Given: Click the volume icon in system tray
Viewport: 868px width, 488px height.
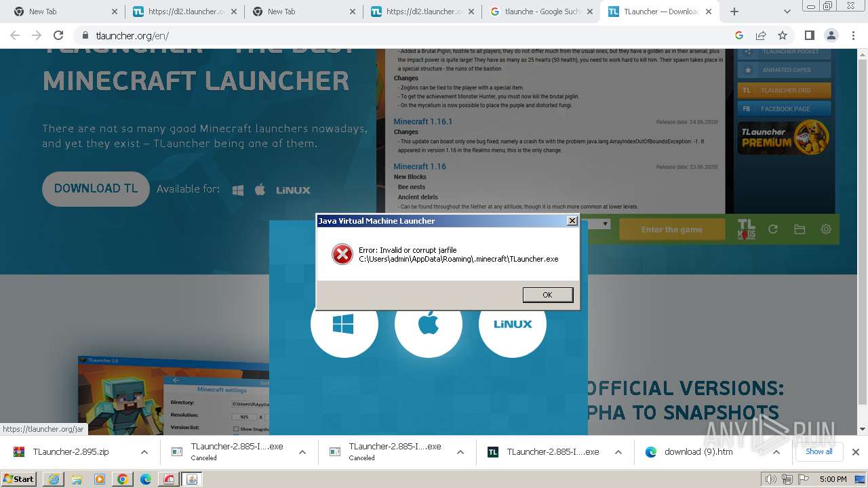Looking at the screenshot, I should 770,479.
